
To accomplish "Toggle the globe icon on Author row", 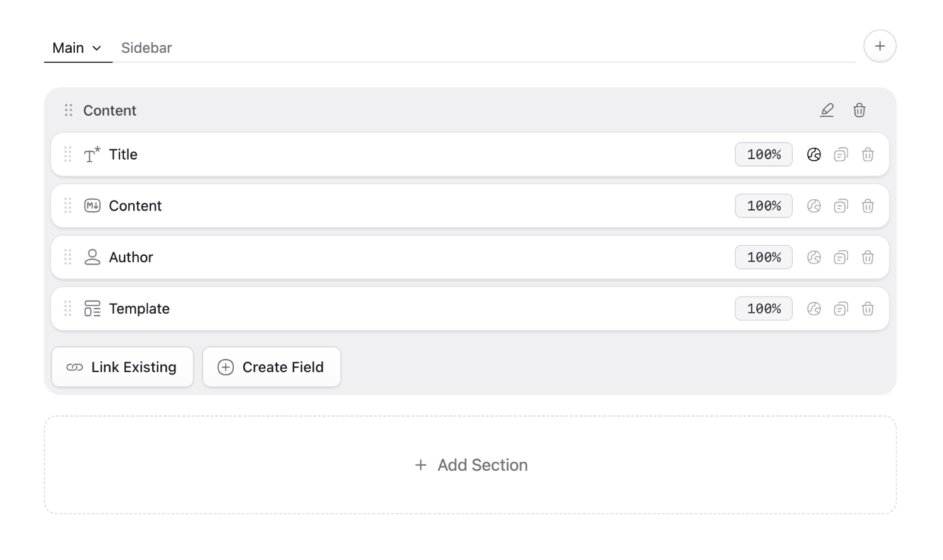I will click(814, 258).
